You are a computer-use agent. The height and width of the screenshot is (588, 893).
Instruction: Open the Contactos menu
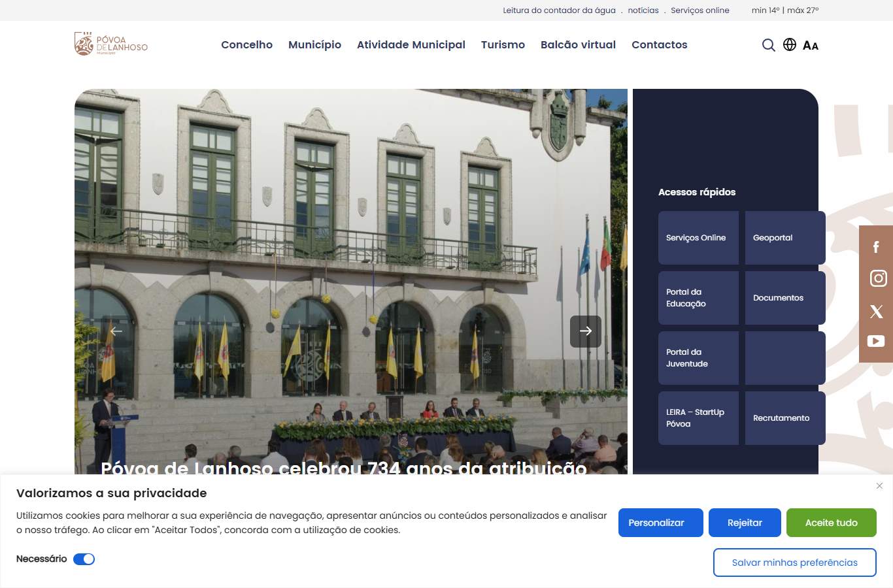point(660,45)
